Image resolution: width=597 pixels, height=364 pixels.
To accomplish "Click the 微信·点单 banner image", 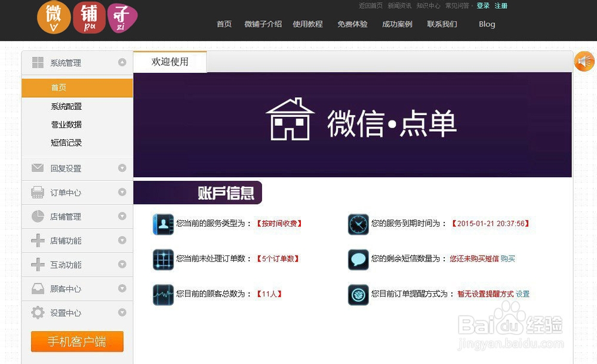I will click(x=353, y=125).
